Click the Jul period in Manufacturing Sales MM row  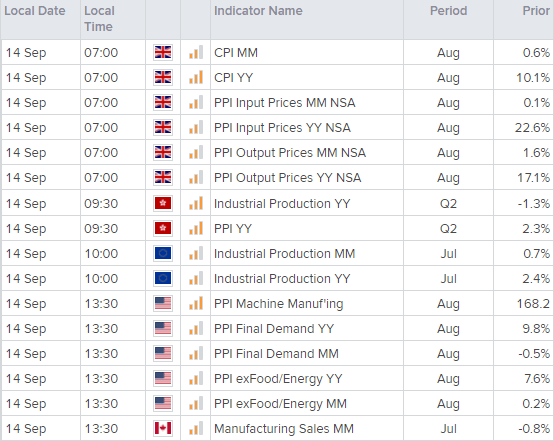(448, 429)
